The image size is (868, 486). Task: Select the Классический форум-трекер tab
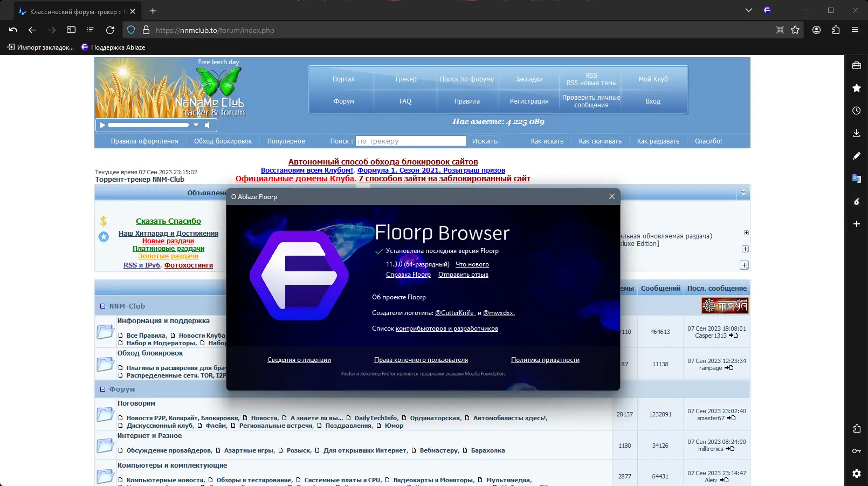77,11
